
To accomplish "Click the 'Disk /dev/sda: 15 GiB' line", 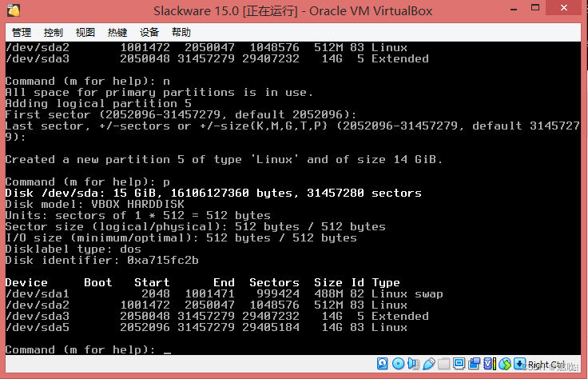I will tap(213, 193).
